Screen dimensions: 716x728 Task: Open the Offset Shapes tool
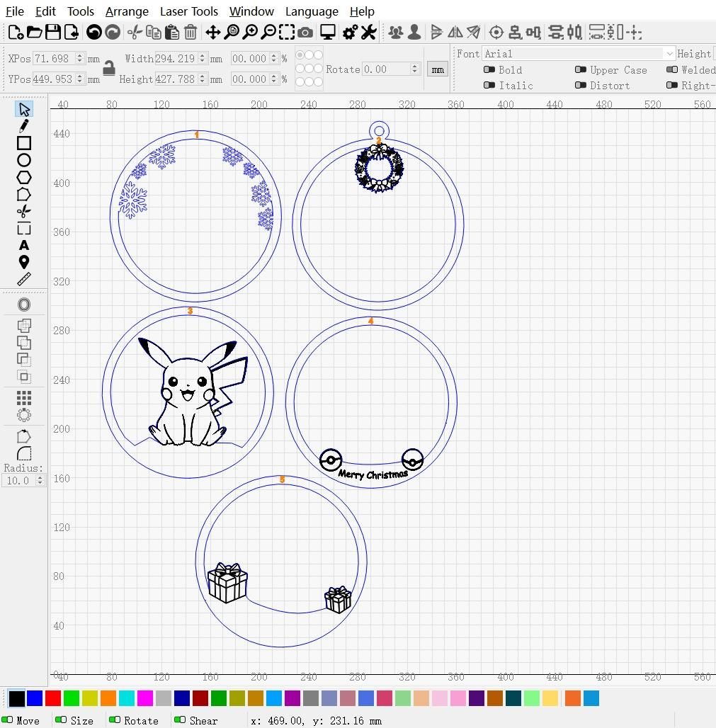[x=24, y=305]
